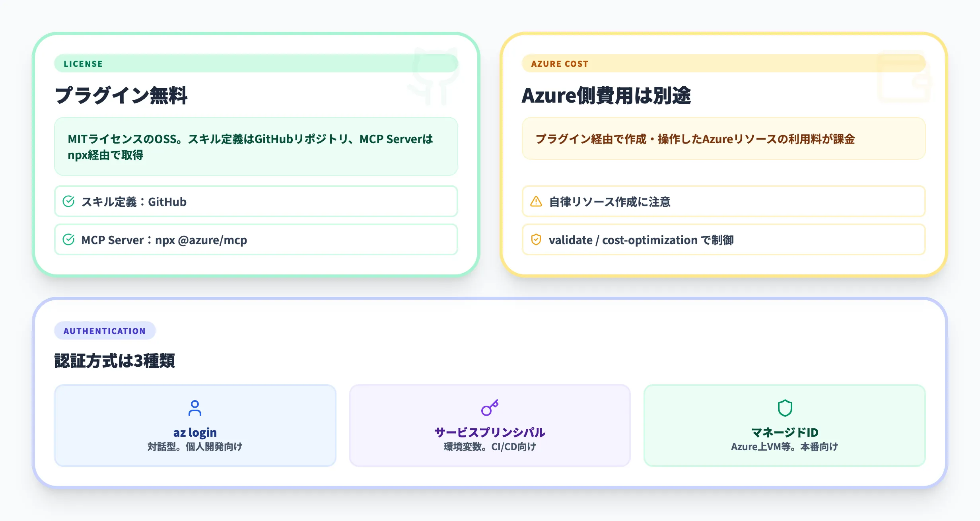
Task: Select the LICENSE badge
Action: click(83, 63)
